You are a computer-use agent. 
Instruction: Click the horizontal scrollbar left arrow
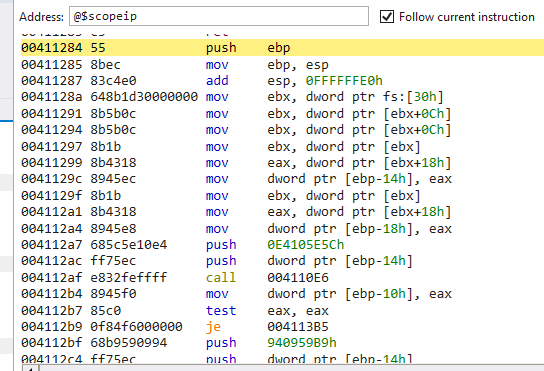point(31,368)
